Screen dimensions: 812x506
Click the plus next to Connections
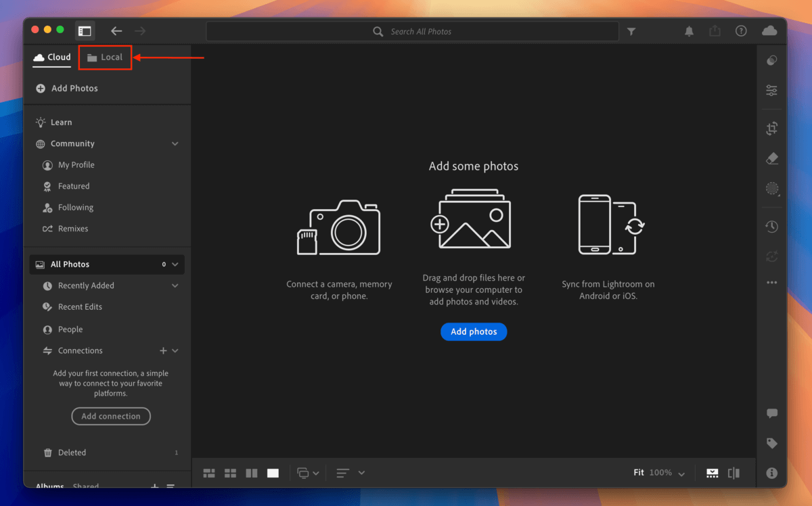(x=163, y=350)
